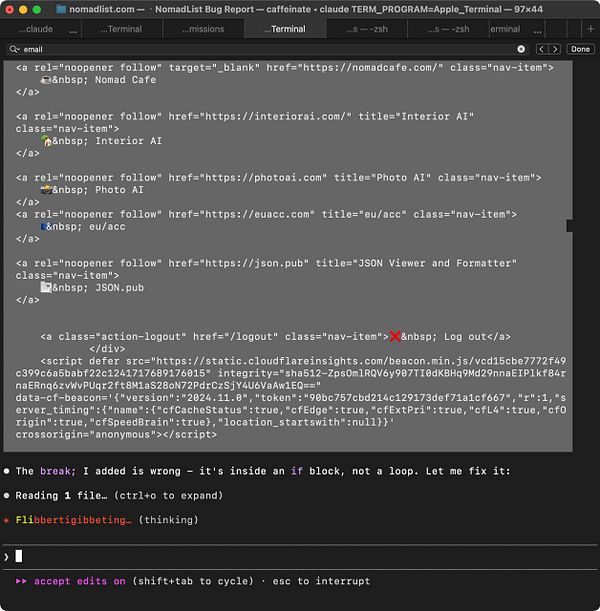Click the double-arrow icon before accept edits
600x611 pixels.
(x=21, y=581)
